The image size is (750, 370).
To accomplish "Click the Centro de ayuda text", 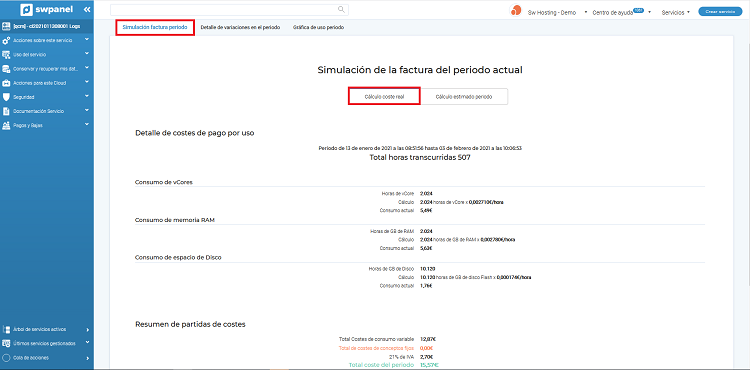I will click(613, 13).
